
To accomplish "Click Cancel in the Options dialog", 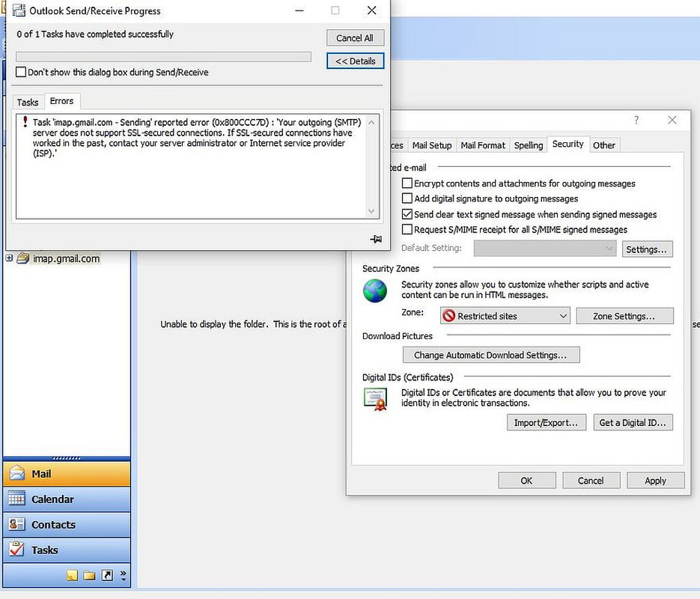I will click(x=591, y=480).
